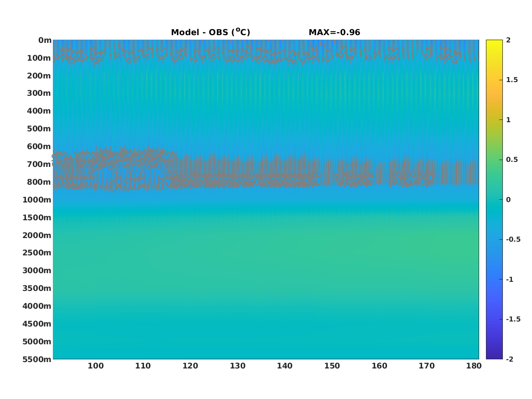The image size is (532, 399).
Task: Click x-axis tick label '130'
Action: click(238, 366)
